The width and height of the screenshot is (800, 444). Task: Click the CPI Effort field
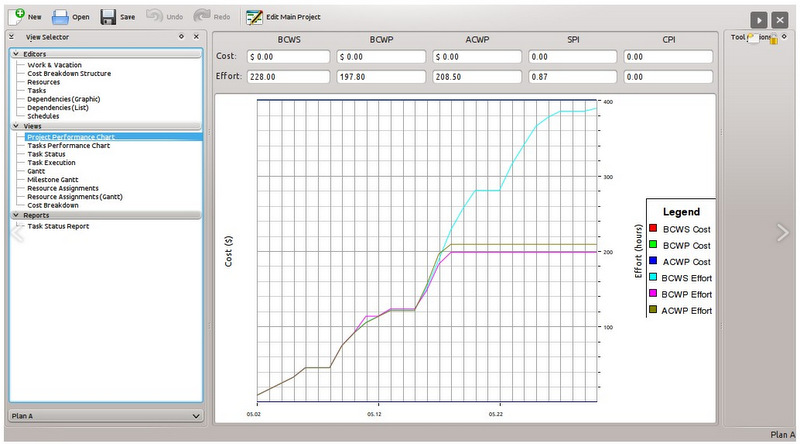[x=668, y=77]
